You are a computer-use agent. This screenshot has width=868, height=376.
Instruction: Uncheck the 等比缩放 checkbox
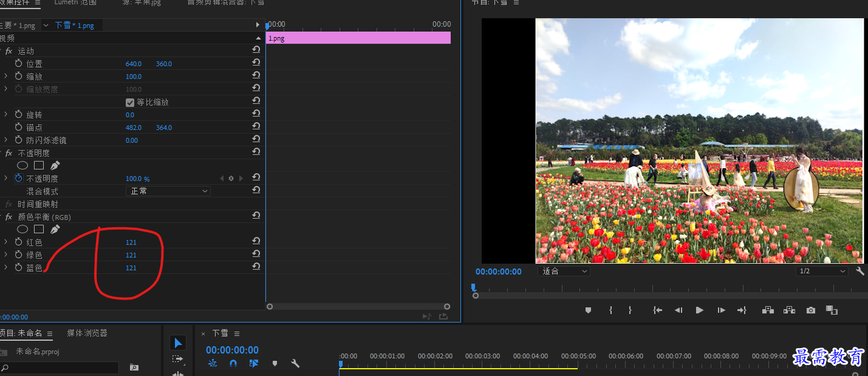[130, 102]
